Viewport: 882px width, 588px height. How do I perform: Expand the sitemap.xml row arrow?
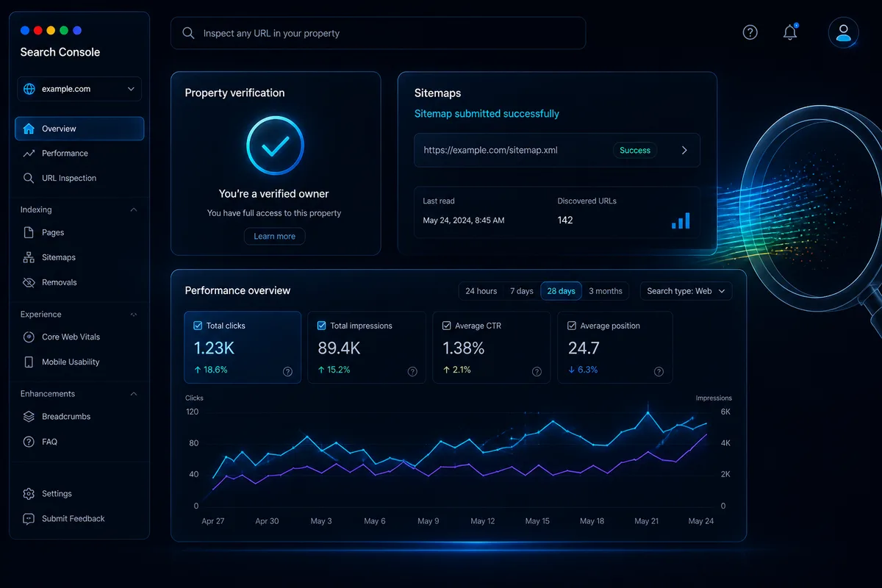click(x=684, y=150)
